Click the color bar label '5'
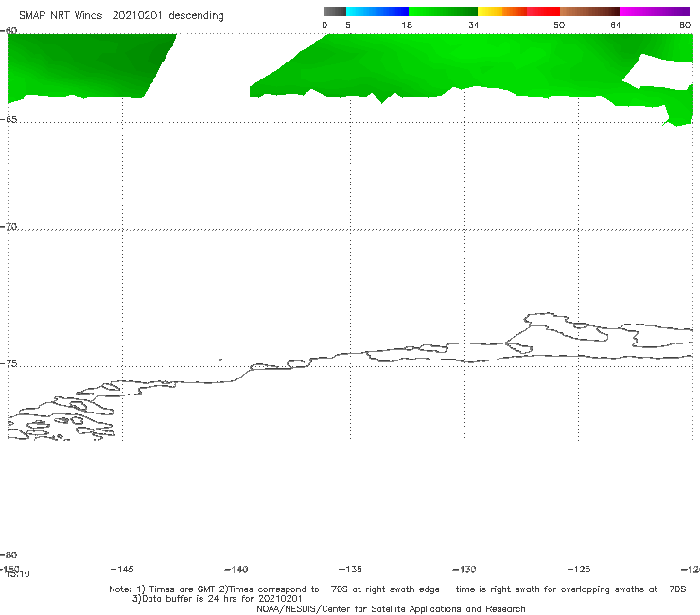The width and height of the screenshot is (700, 615). click(x=348, y=26)
